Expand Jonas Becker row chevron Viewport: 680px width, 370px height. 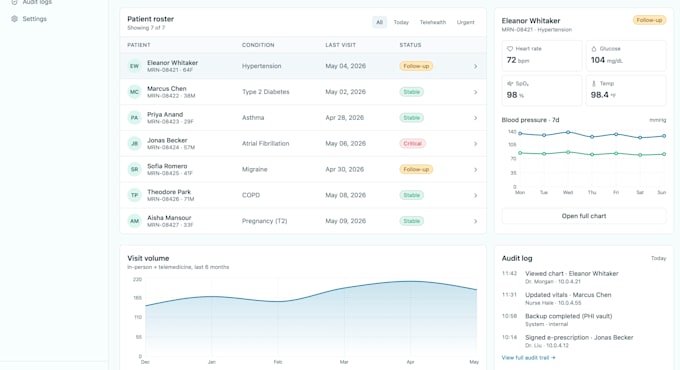(x=475, y=144)
